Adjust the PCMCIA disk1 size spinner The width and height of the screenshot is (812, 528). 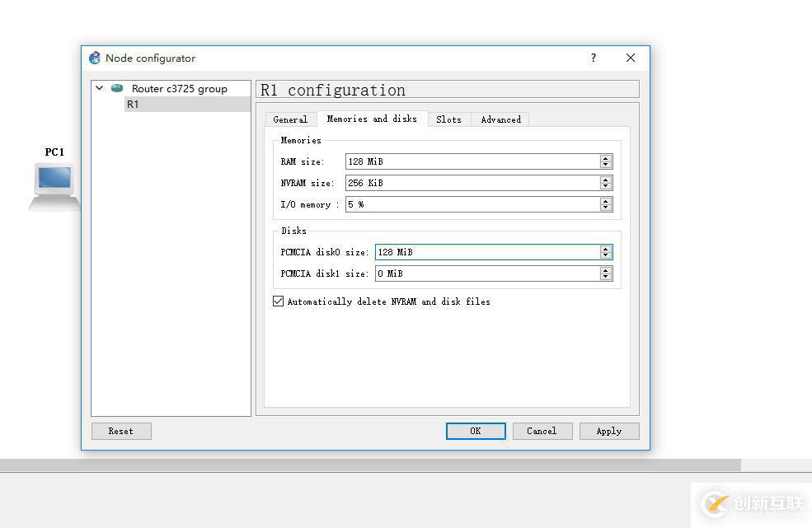point(606,273)
